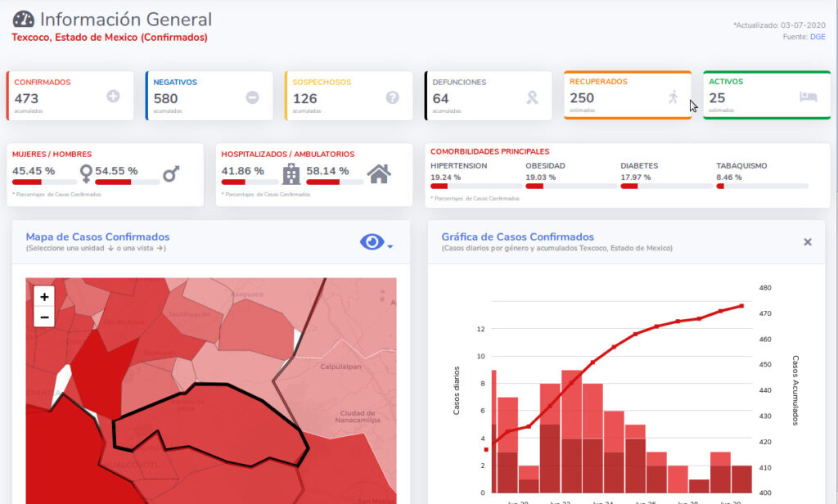Close the Gráfica de Casos Confirmados panel

(807, 242)
